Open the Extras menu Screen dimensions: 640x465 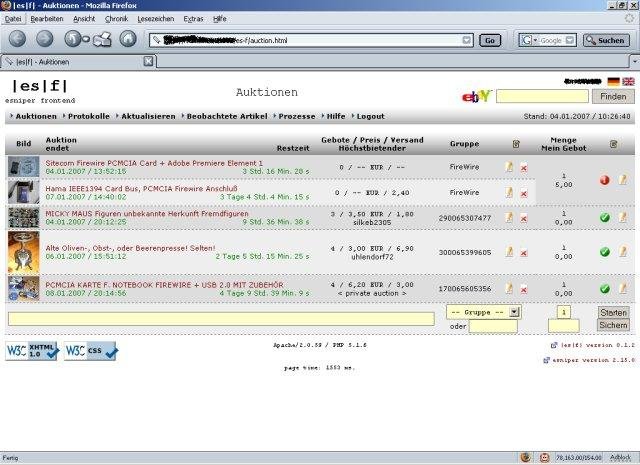click(193, 19)
